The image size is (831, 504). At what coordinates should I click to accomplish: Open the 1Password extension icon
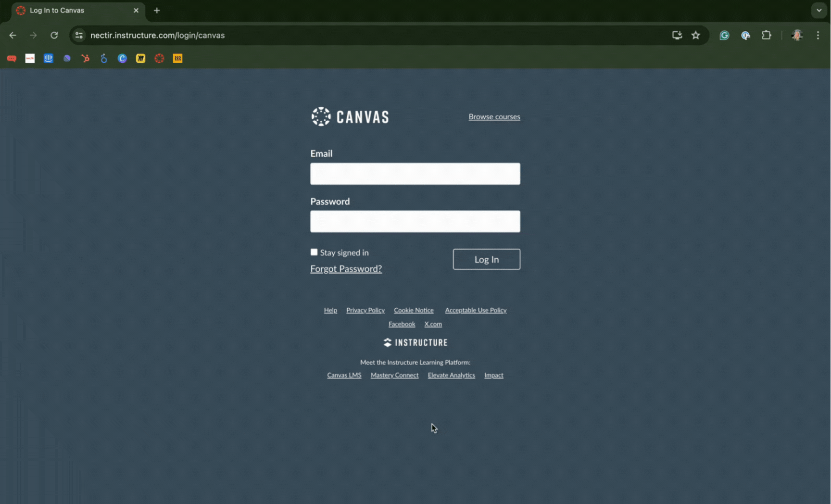(745, 35)
